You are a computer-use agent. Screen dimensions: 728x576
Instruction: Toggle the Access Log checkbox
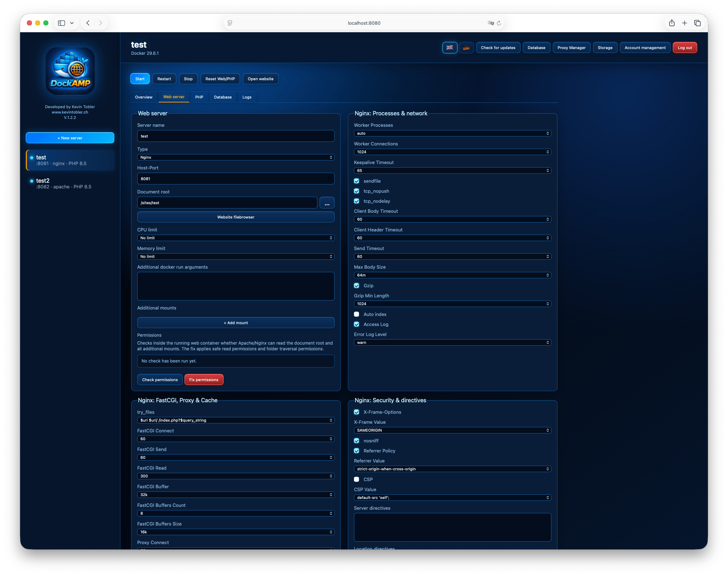pos(356,325)
